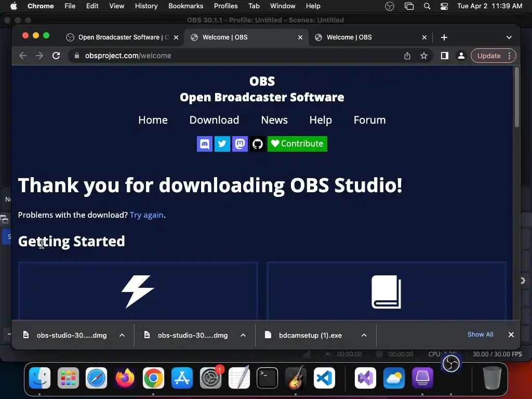Open System Preferences in the Dock
Screen dimensions: 532x399
click(211, 378)
